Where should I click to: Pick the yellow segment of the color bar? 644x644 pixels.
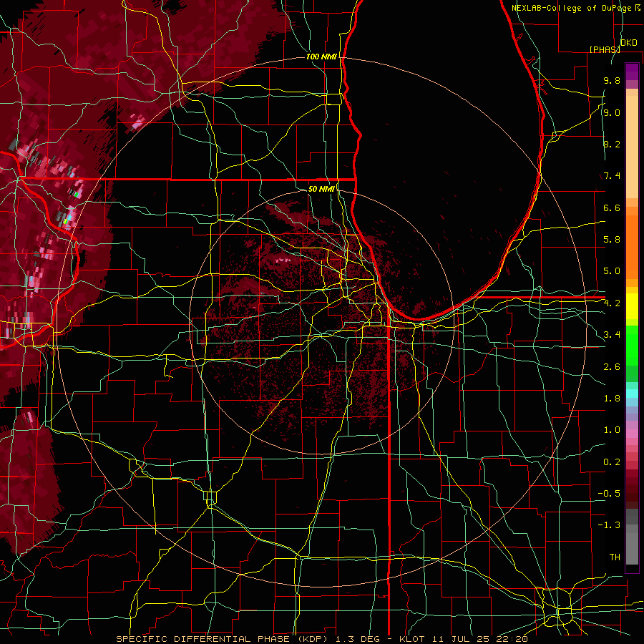632,306
